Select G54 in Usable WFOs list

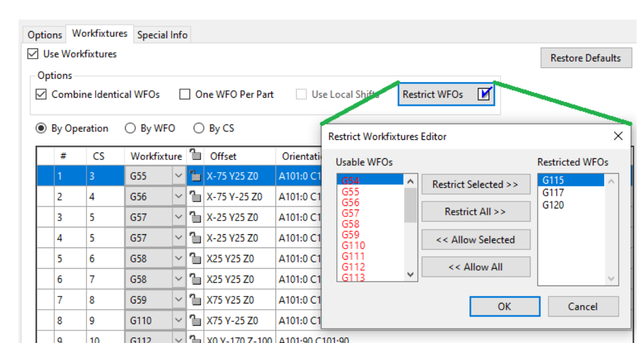371,180
